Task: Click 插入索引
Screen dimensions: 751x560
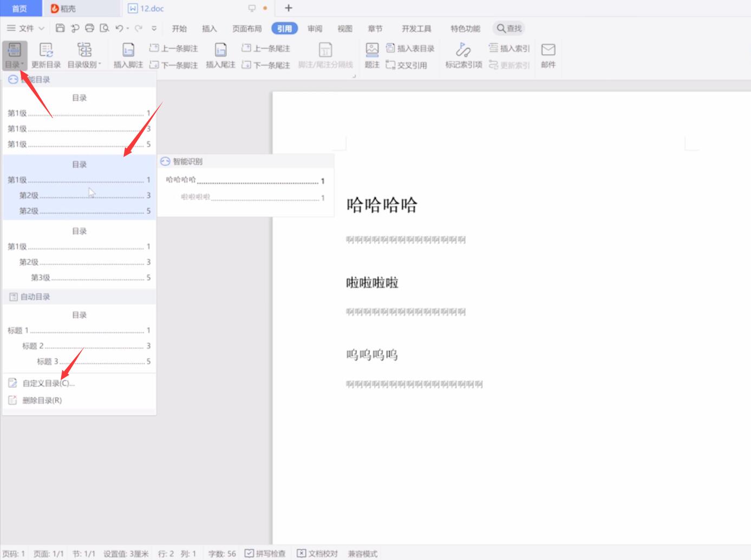Action: [509, 48]
